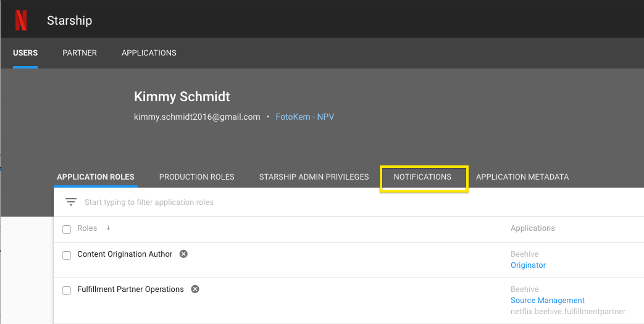This screenshot has width=644, height=324.
Task: Click the Beehive label above Originator
Action: tap(524, 254)
